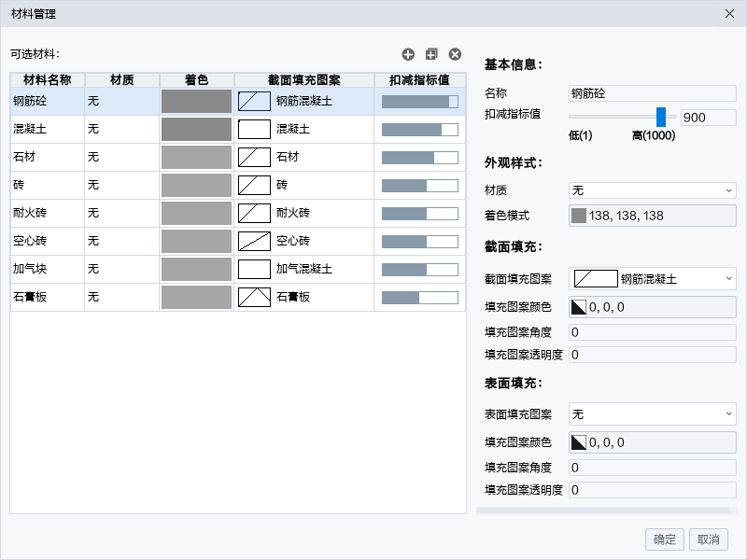Select the 混凝土 material row

coord(238,130)
